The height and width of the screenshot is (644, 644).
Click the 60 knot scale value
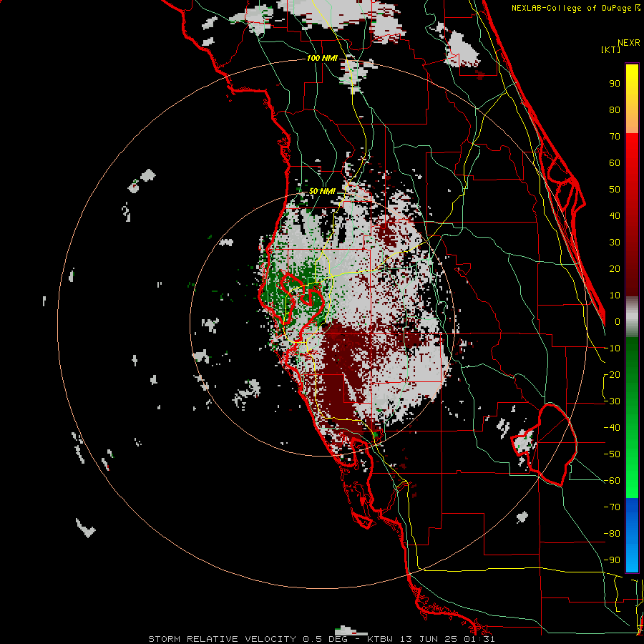pos(615,163)
